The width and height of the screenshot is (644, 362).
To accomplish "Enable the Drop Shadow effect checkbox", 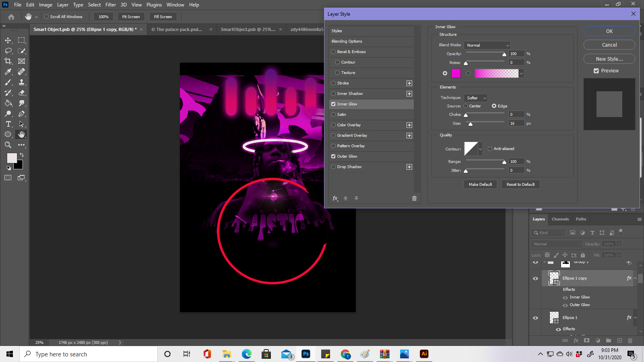I will (x=333, y=167).
